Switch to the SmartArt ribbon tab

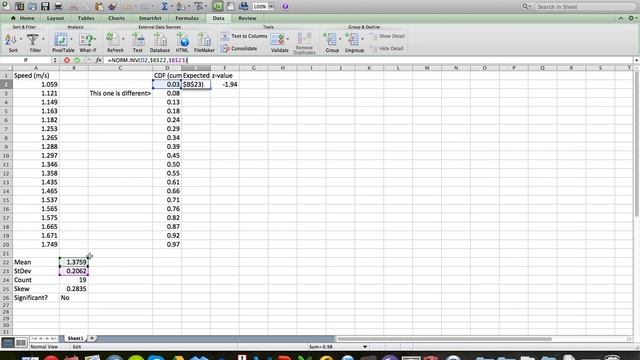[150, 18]
